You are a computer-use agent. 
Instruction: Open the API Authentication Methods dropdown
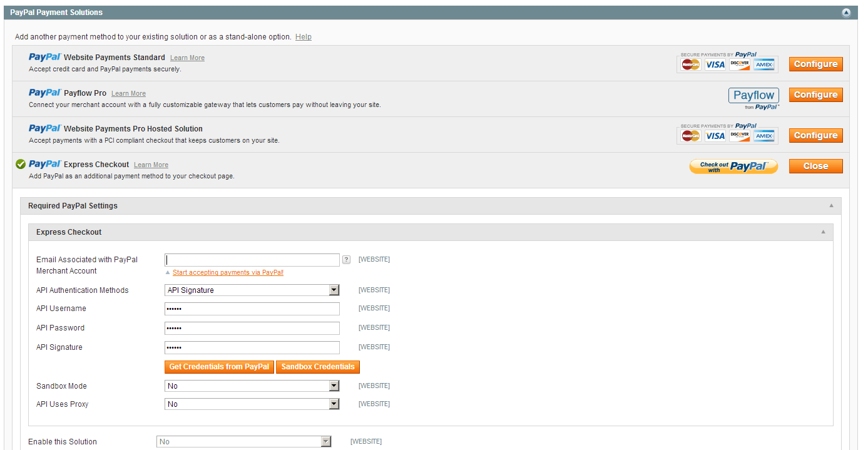pos(252,290)
